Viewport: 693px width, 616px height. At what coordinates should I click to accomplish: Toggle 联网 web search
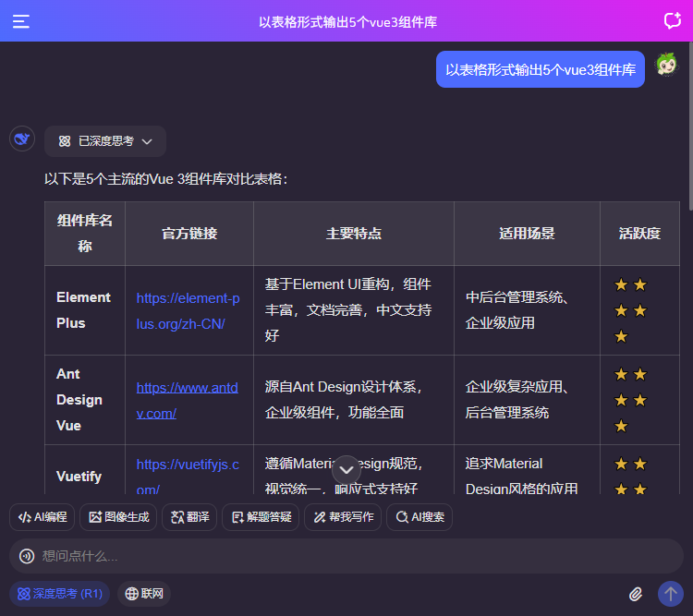pos(144,594)
